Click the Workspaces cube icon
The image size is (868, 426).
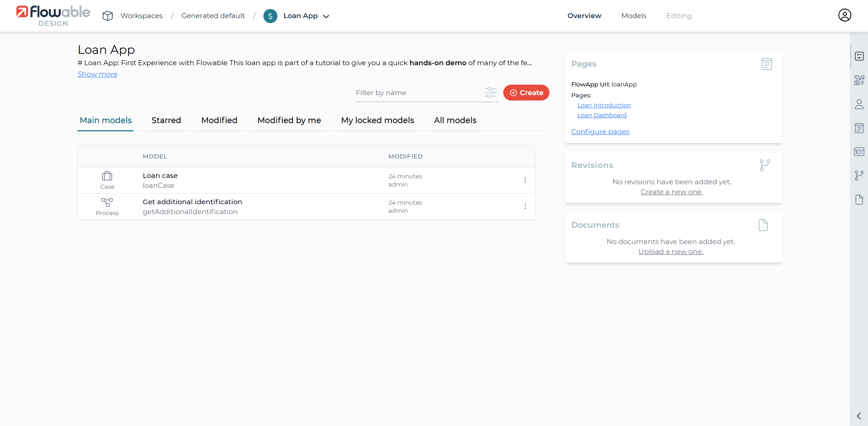[x=108, y=16]
